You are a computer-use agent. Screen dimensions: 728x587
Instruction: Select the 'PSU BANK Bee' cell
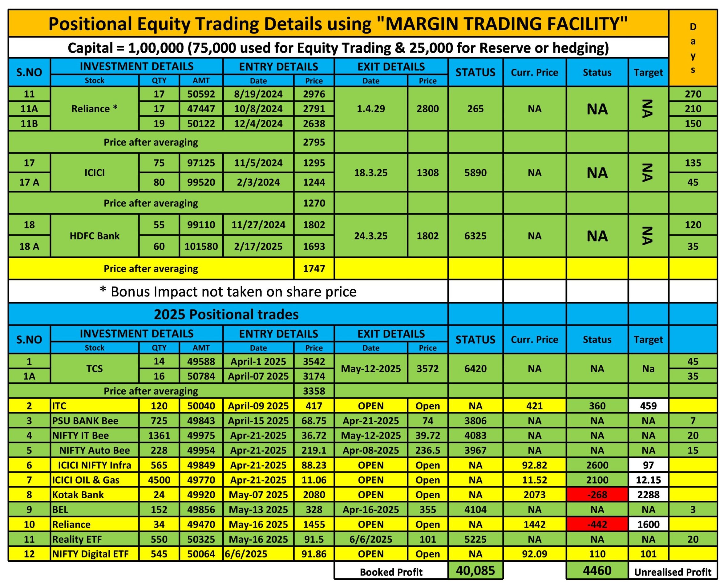(x=94, y=421)
